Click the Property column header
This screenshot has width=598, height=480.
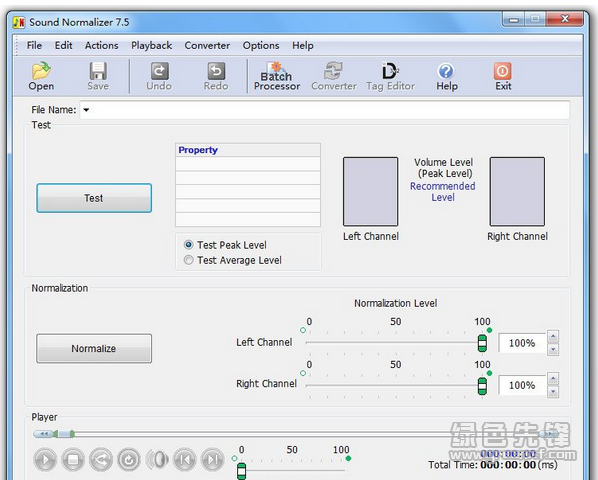[x=248, y=150]
